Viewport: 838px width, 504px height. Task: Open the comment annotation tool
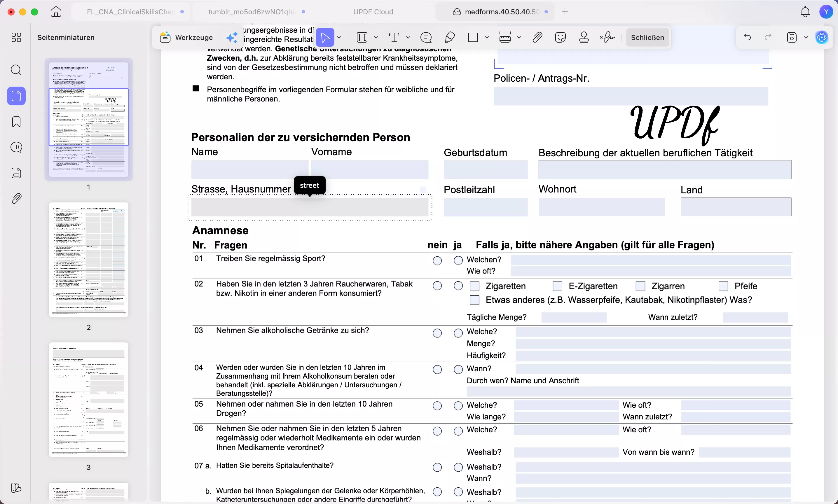coord(426,37)
